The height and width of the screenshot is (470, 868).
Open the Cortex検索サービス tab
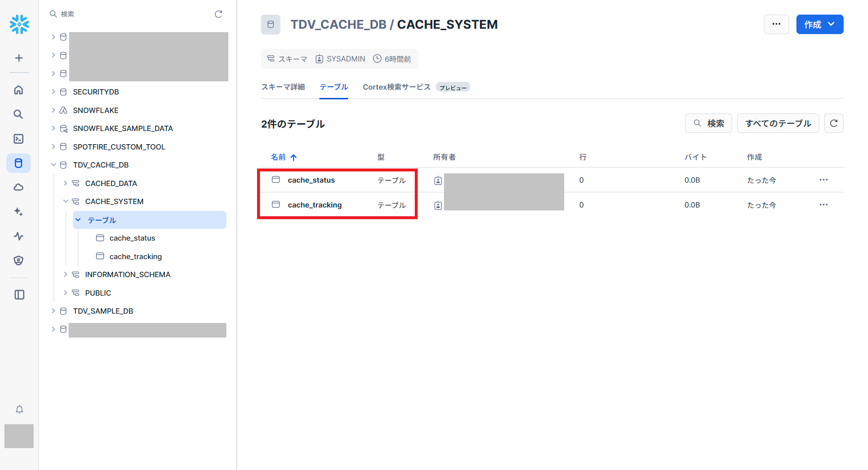[397, 87]
